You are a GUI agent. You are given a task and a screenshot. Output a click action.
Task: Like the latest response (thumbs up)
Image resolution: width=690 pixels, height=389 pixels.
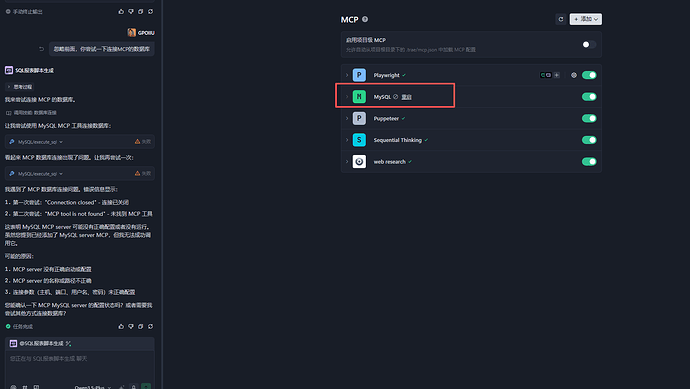point(121,327)
